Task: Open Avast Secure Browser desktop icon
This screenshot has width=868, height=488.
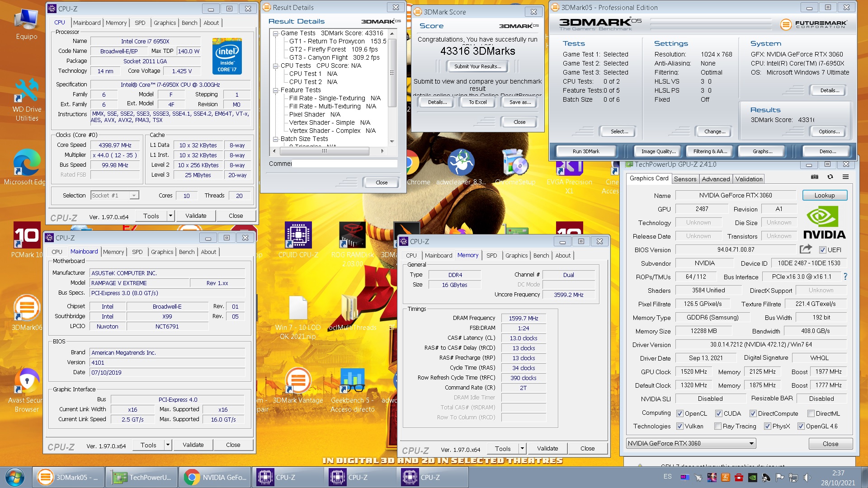Action: [27, 390]
